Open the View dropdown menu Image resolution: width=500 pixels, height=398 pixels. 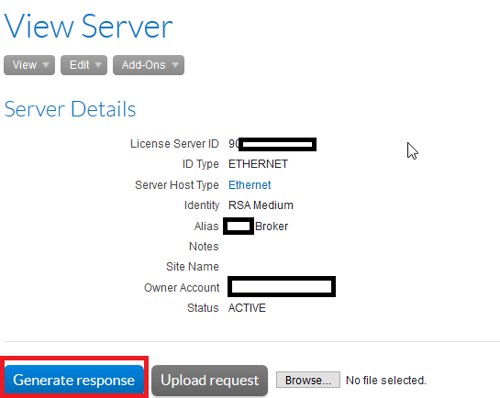[29, 65]
